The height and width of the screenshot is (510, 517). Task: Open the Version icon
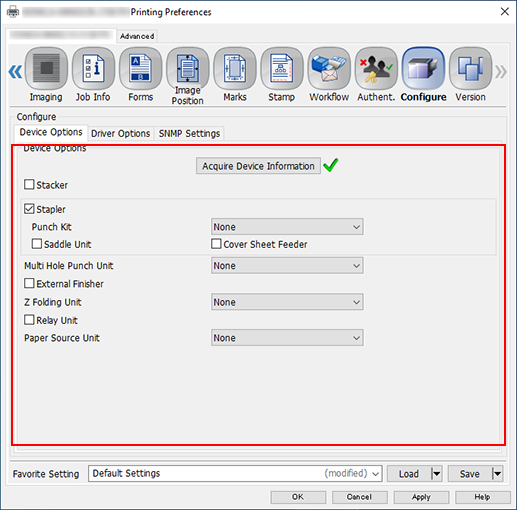[x=470, y=68]
